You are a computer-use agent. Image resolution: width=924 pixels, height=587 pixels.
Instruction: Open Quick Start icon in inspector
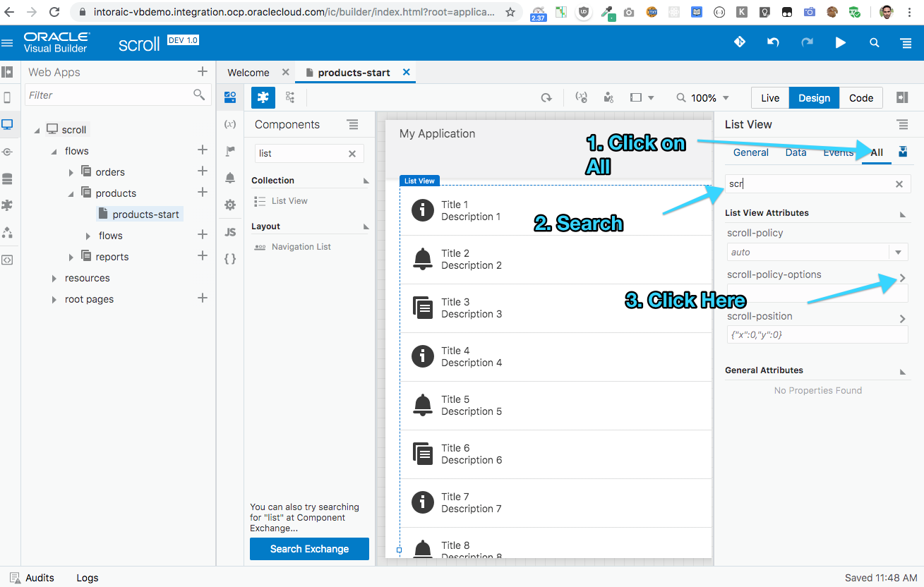click(903, 152)
